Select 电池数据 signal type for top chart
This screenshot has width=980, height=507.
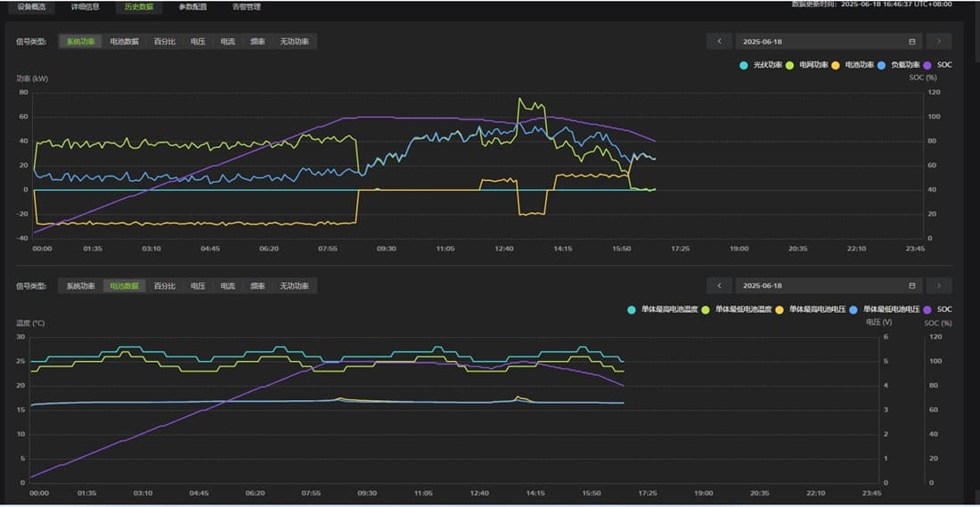click(125, 42)
